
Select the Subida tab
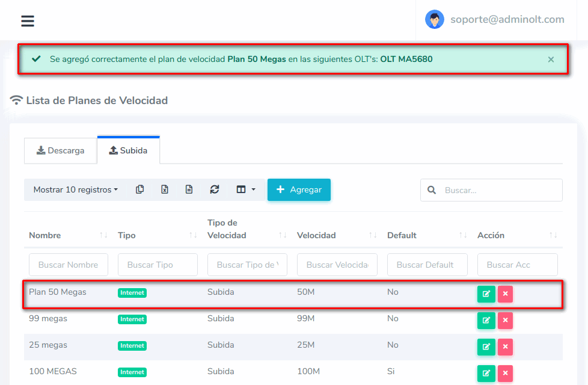tap(128, 150)
